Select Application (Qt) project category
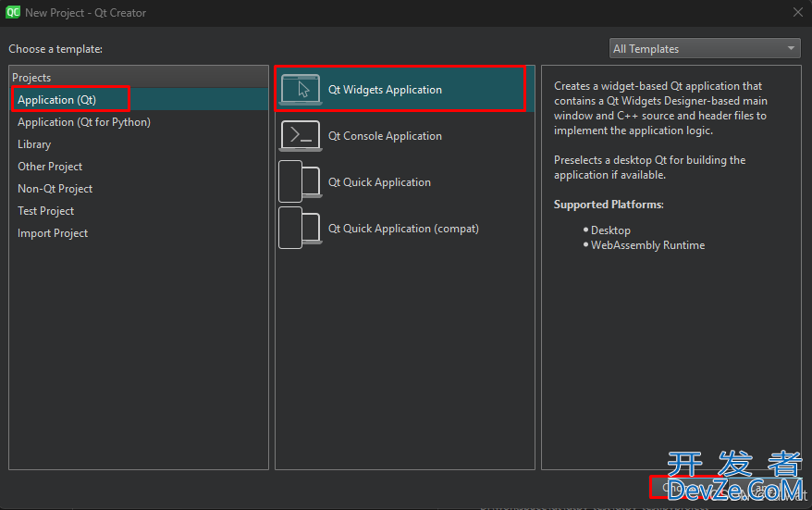The width and height of the screenshot is (812, 510). [x=140, y=100]
